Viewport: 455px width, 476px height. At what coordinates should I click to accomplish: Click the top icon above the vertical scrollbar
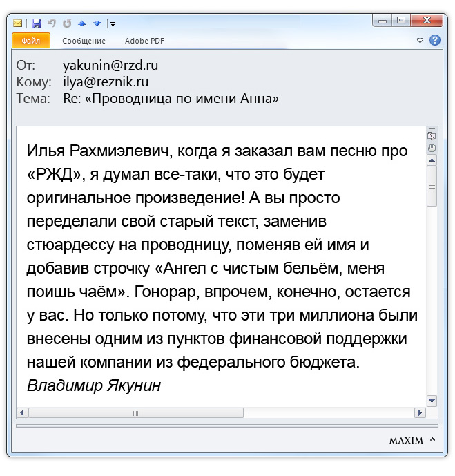tap(432, 135)
